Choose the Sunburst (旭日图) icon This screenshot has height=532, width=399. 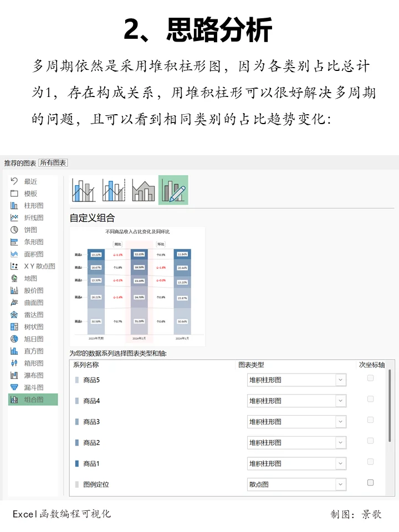pos(14,339)
